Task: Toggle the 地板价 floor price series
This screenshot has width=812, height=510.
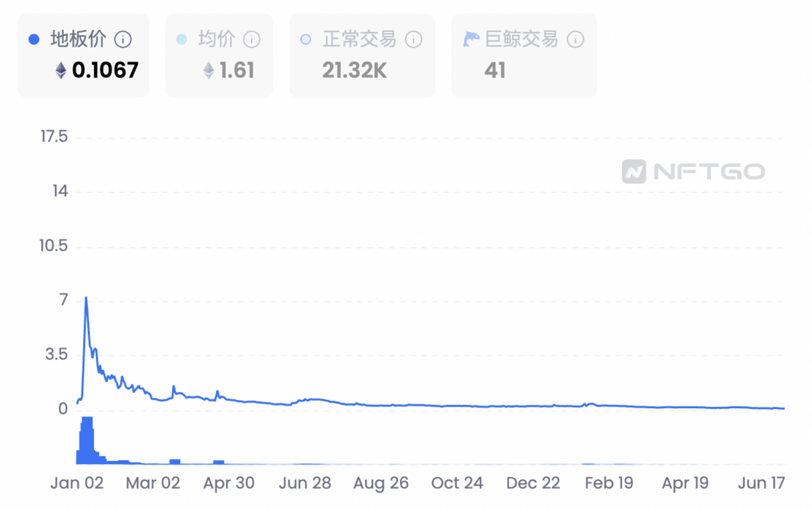Action: pyautogui.click(x=78, y=40)
